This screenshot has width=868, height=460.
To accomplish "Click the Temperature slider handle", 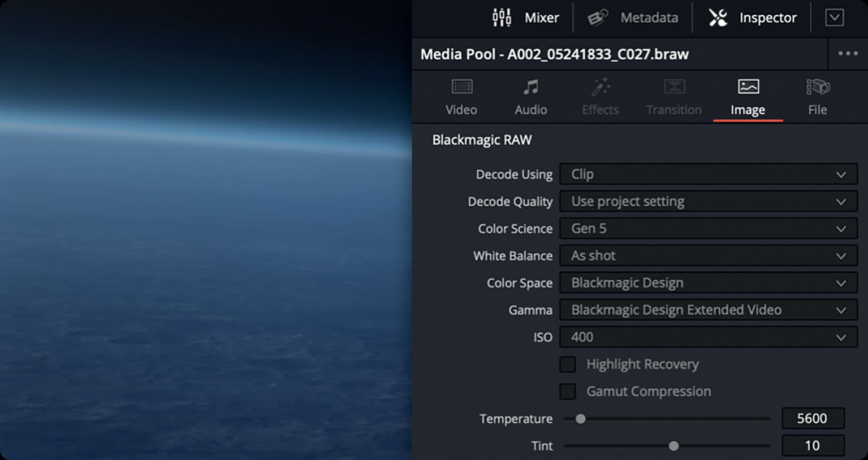I will (581, 419).
